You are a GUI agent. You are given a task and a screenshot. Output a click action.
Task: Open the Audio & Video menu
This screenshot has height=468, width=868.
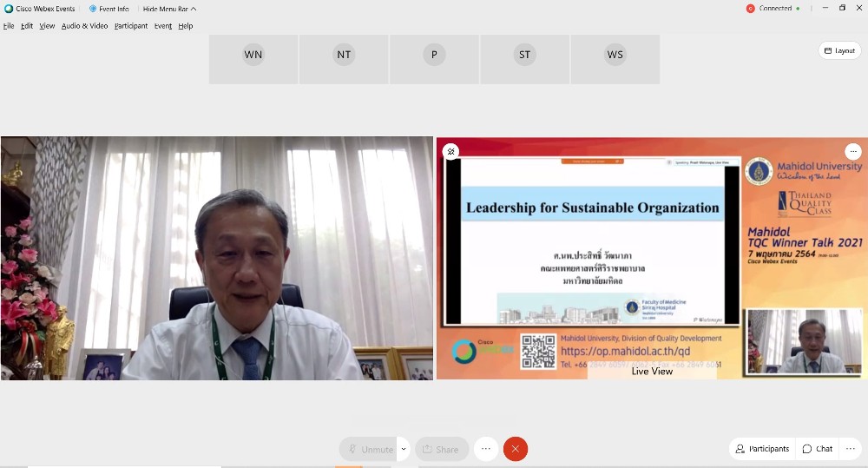[x=84, y=26]
